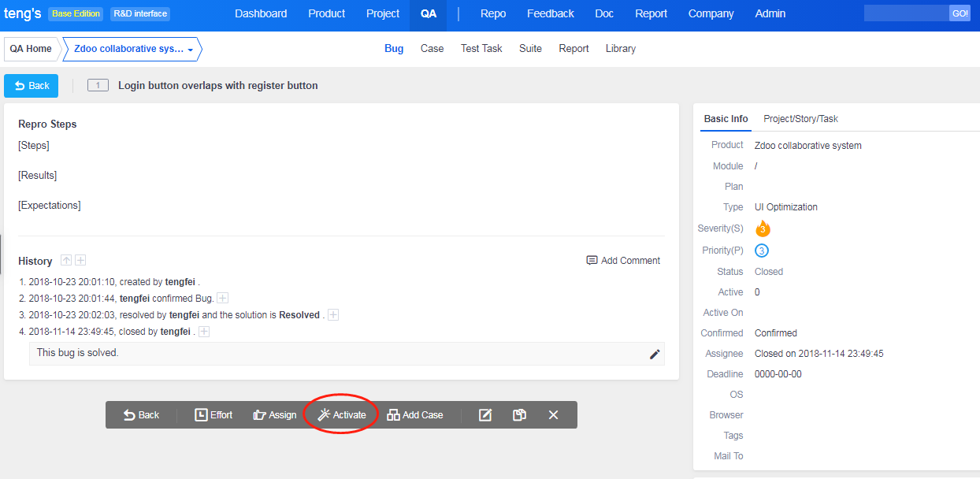Click the Activate bug button
980x479 pixels.
(x=342, y=415)
